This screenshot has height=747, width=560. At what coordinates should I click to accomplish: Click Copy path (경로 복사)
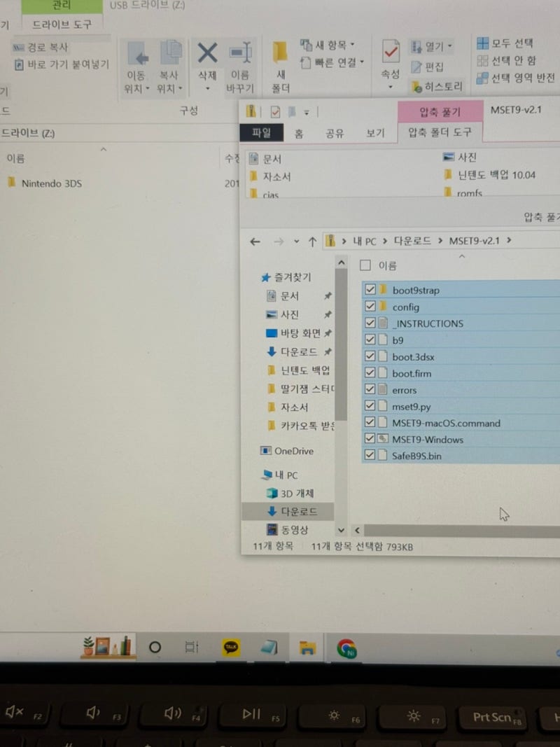coord(41,47)
